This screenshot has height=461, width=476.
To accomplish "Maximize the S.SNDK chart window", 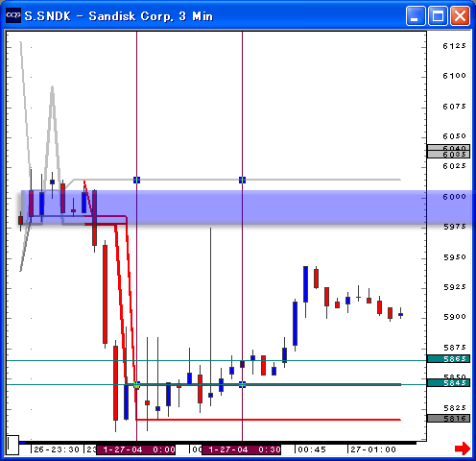I will click(438, 15).
